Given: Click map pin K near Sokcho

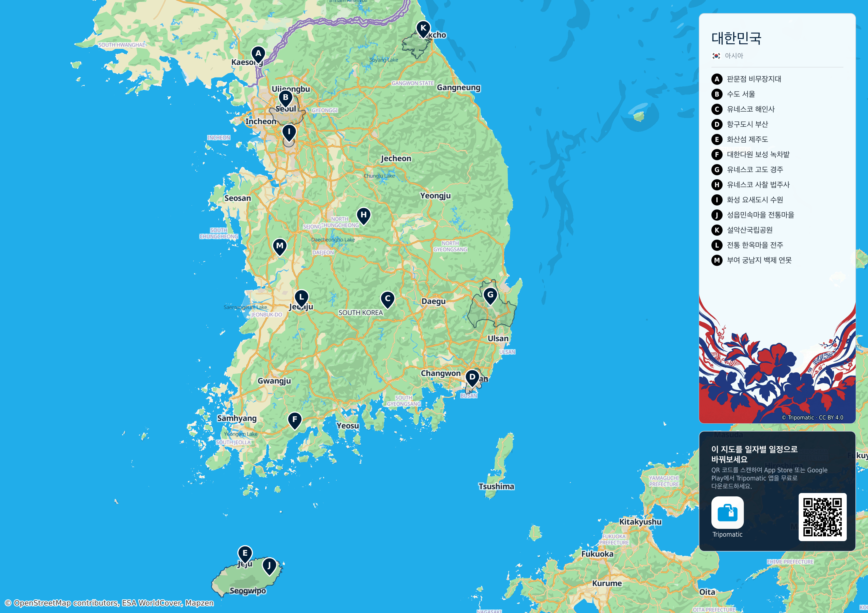Looking at the screenshot, I should coord(423,29).
